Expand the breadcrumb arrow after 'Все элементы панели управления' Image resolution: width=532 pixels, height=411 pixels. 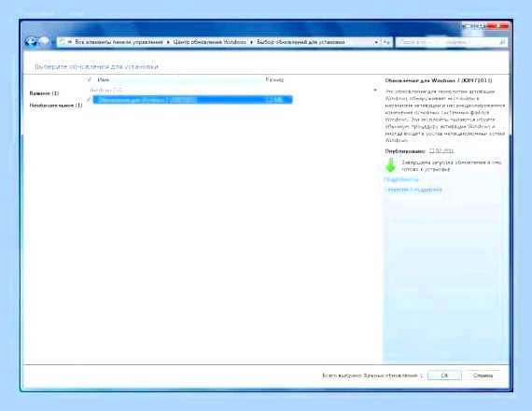[x=168, y=42]
